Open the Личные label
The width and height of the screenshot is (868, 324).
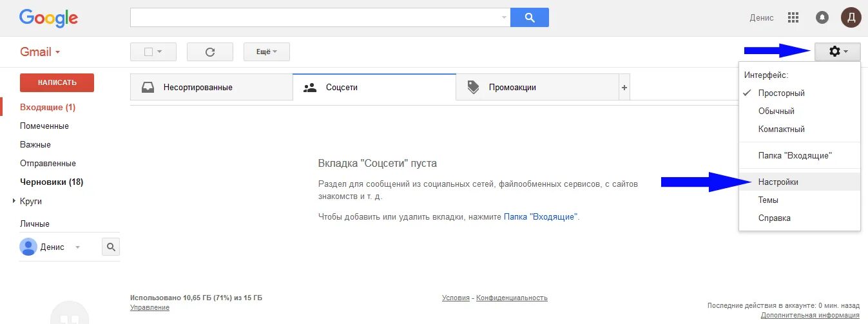[x=35, y=224]
